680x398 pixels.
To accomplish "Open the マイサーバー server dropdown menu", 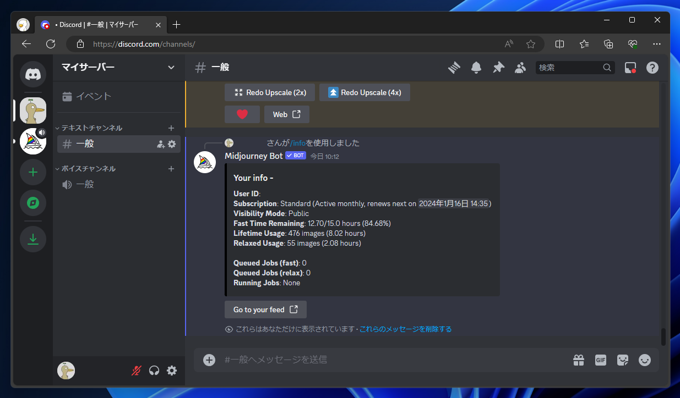I will click(118, 68).
